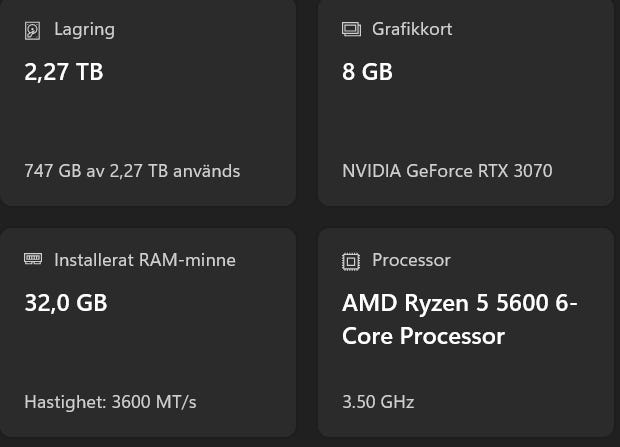
Task: Click the RAM memory icon
Action: point(33,260)
